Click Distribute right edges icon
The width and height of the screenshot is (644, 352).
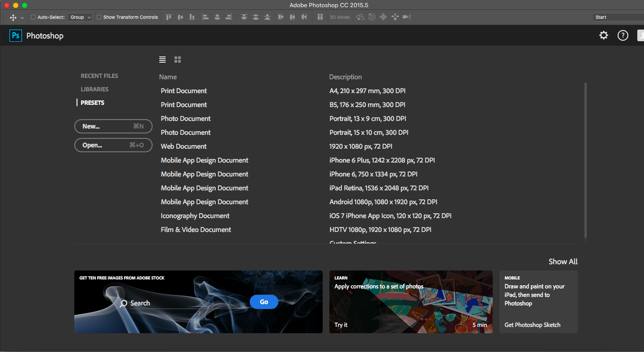pyautogui.click(x=304, y=17)
